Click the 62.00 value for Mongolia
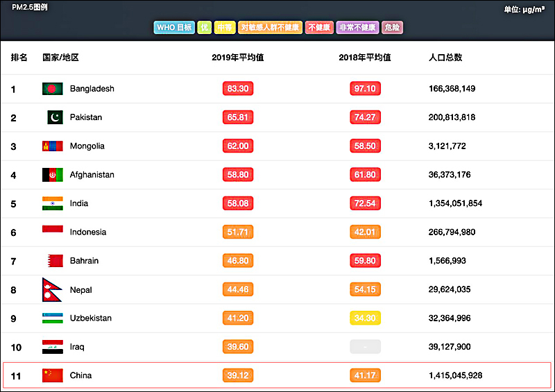 coord(238,146)
